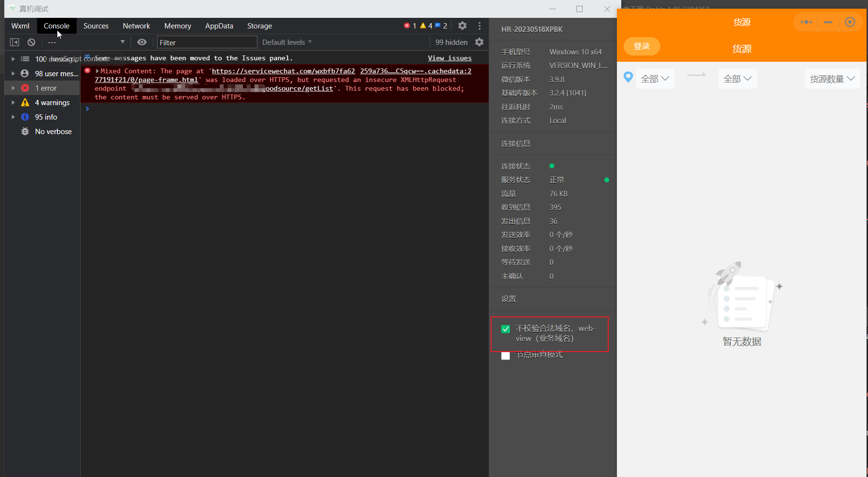
Task: Click the verbose bug icon in sidebar
Action: (x=25, y=131)
